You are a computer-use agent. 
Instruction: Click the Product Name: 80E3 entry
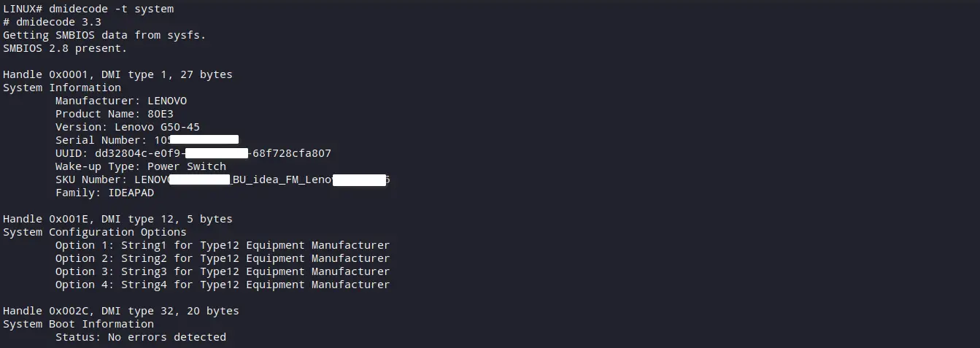coord(115,114)
